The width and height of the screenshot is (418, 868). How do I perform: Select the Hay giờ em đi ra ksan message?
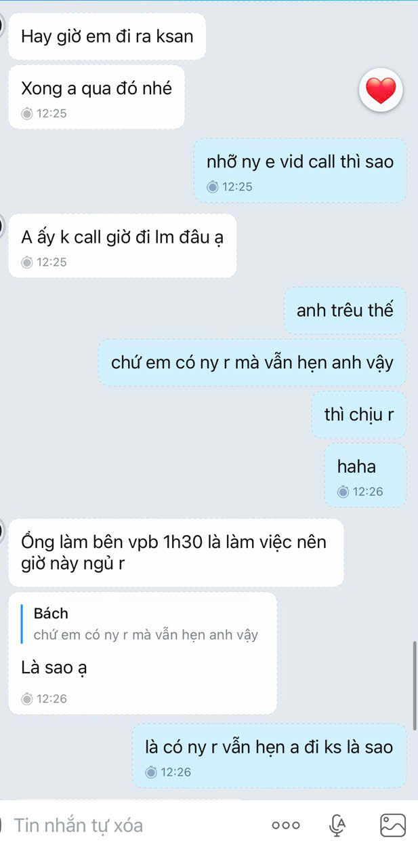[107, 36]
